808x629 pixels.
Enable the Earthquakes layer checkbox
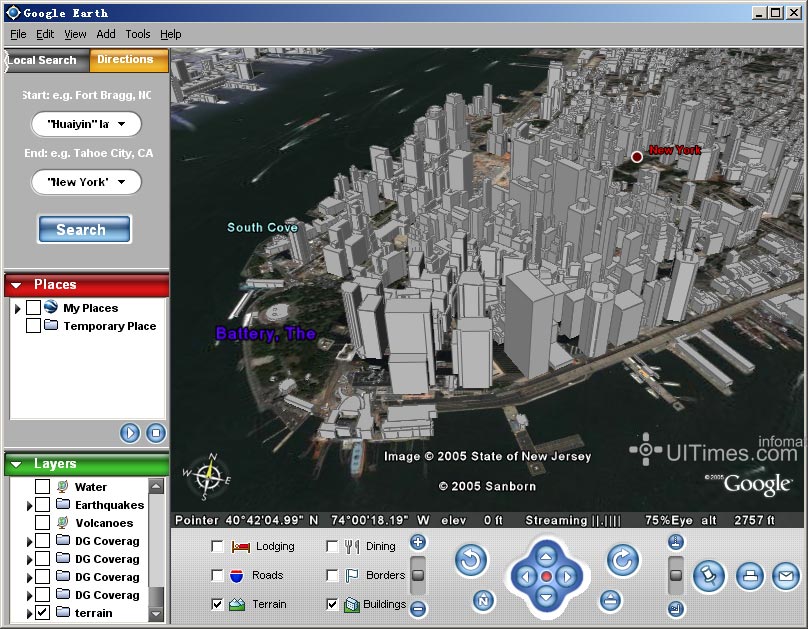42,504
